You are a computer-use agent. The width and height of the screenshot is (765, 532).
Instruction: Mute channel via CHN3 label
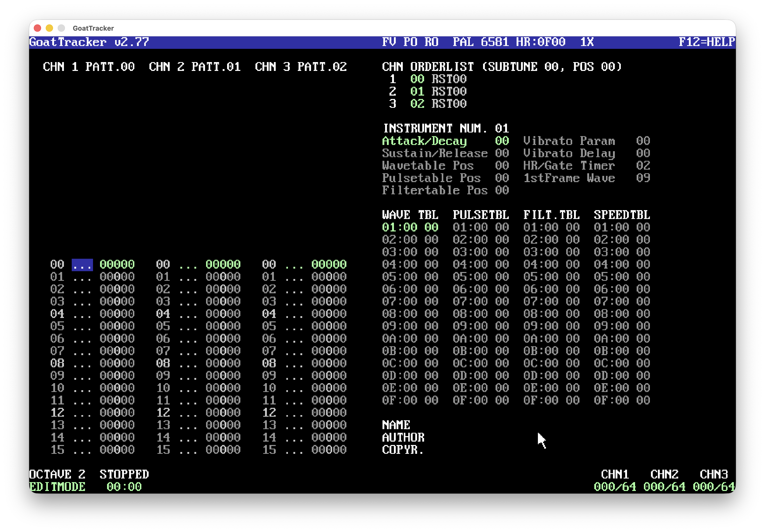click(714, 474)
